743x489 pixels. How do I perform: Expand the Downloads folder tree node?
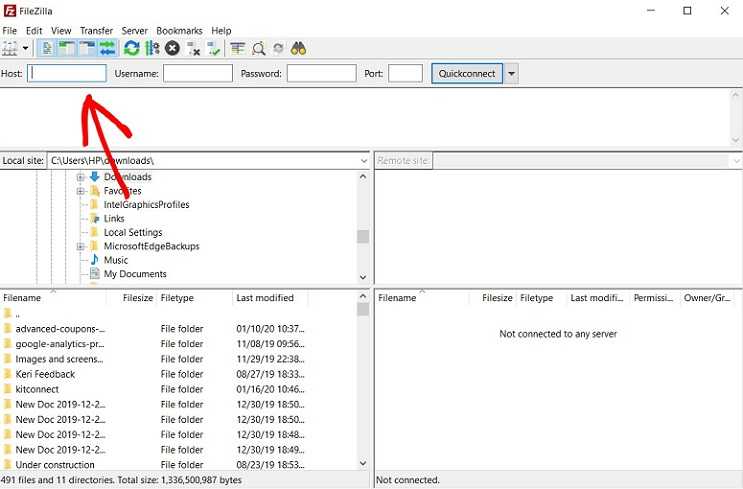tap(81, 177)
